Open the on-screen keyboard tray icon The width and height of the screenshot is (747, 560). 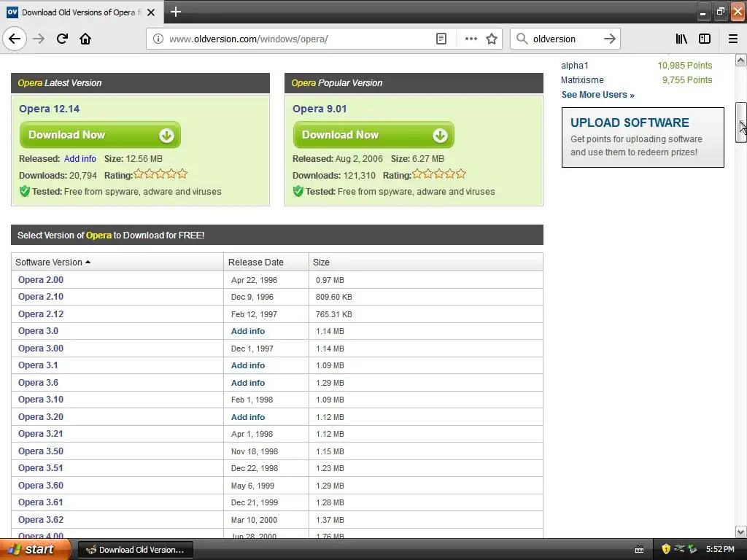tap(639, 550)
